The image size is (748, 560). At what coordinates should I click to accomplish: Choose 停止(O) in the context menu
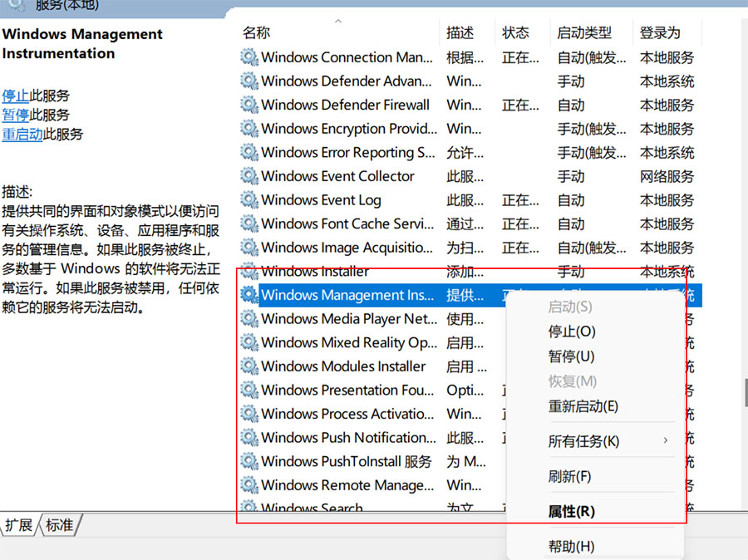click(x=572, y=332)
